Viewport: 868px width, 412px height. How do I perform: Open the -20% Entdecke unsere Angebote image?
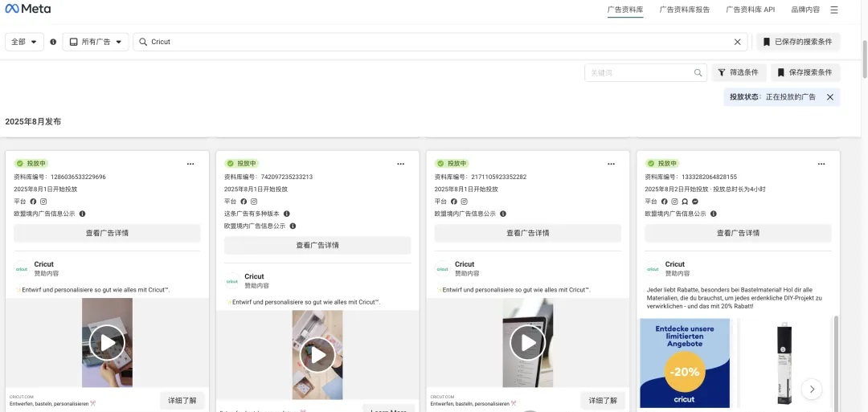tap(684, 363)
